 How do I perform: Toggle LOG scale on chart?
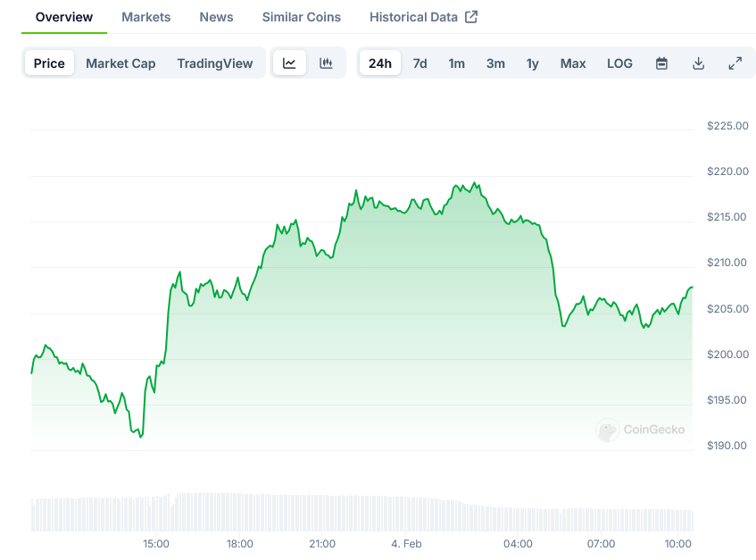coord(619,63)
